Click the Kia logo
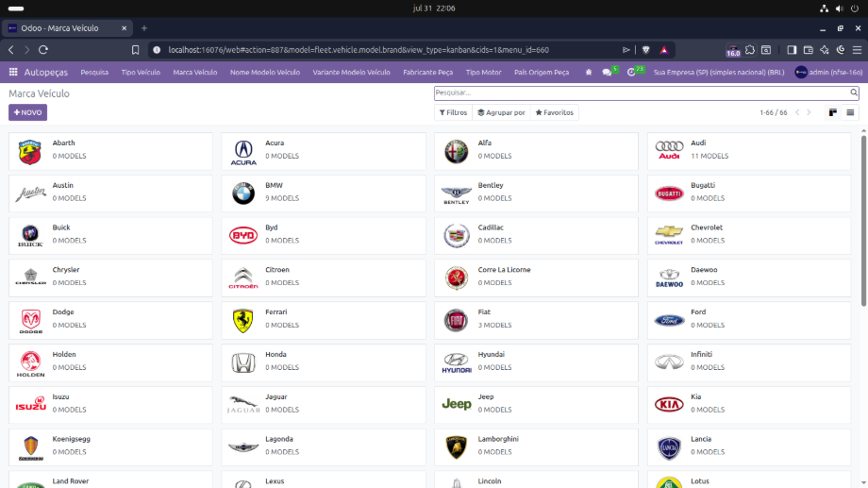 pyautogui.click(x=669, y=404)
